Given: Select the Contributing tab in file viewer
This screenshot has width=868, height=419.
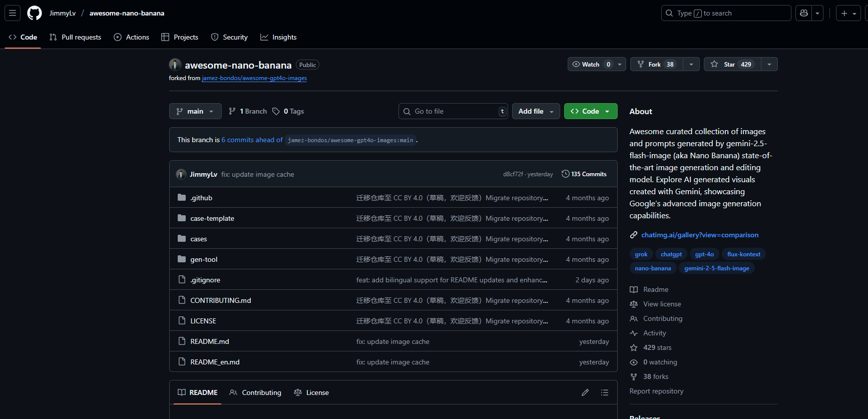Looking at the screenshot, I should 255,392.
